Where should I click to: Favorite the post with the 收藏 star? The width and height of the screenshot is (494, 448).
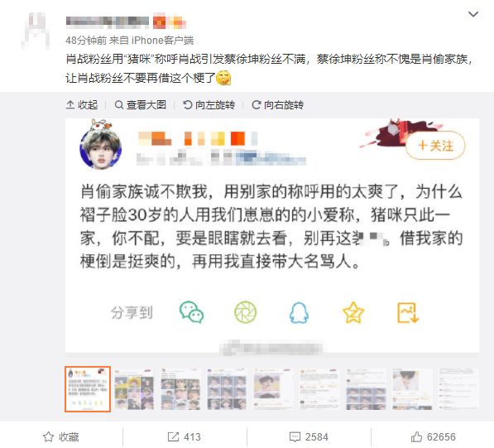60,437
